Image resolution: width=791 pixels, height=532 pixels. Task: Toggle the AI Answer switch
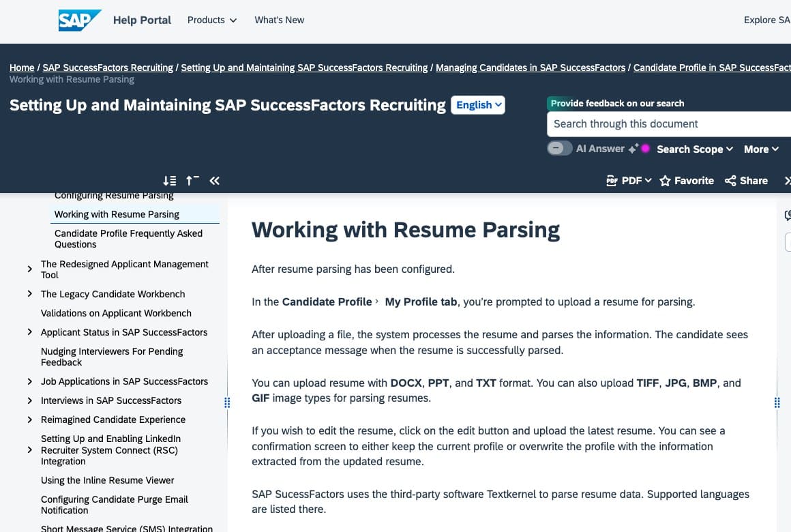(559, 149)
